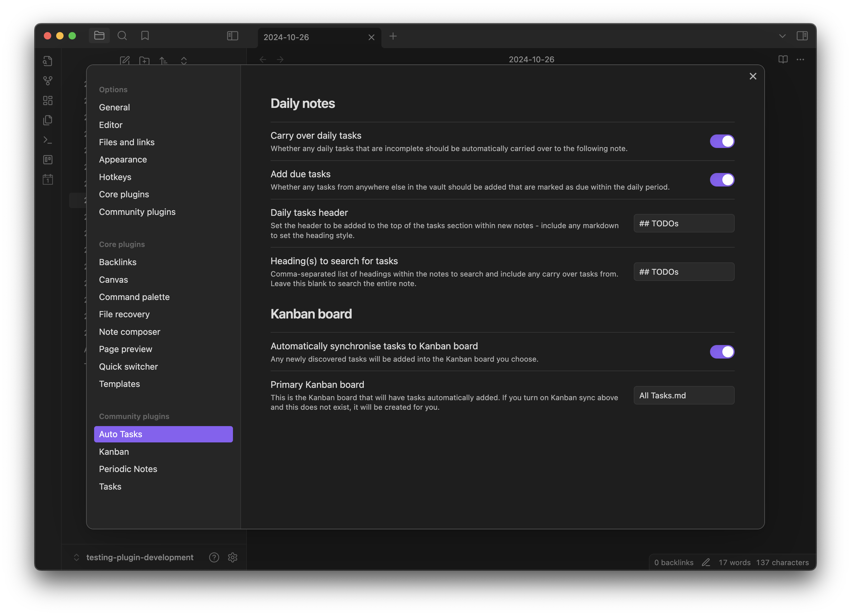This screenshot has height=616, width=851.
Task: Open today's daily note calendar icon
Action: point(48,179)
